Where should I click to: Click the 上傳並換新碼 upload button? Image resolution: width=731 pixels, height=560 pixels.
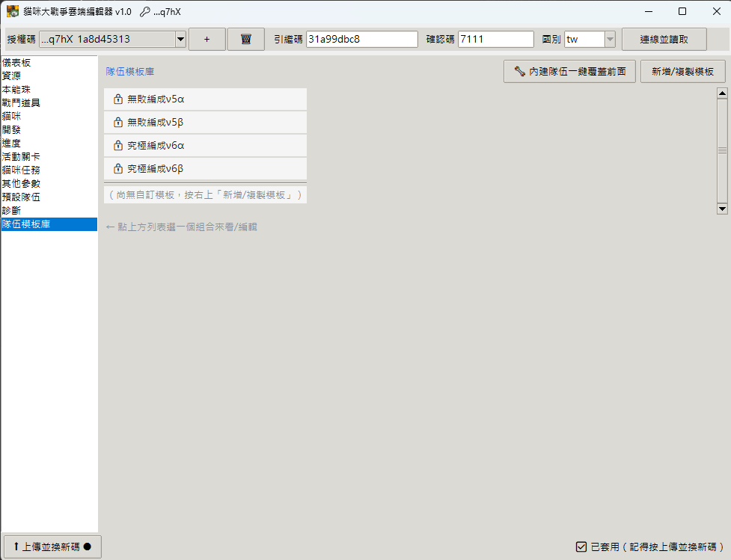click(52, 547)
